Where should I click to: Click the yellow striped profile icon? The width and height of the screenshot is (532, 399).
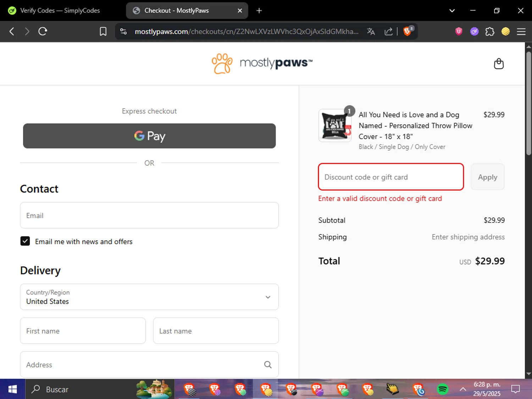click(x=505, y=32)
